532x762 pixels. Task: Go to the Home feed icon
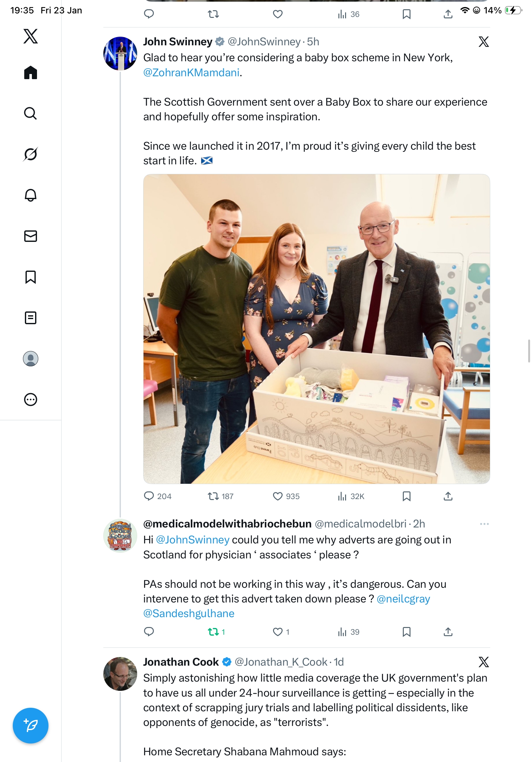31,72
